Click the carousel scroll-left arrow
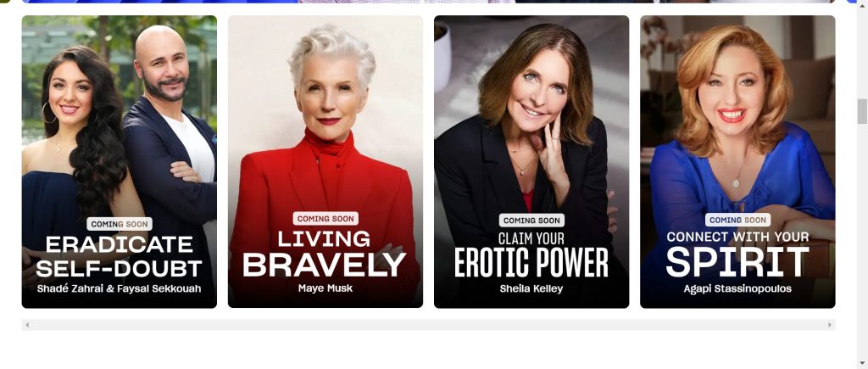This screenshot has width=868, height=369. click(x=27, y=325)
